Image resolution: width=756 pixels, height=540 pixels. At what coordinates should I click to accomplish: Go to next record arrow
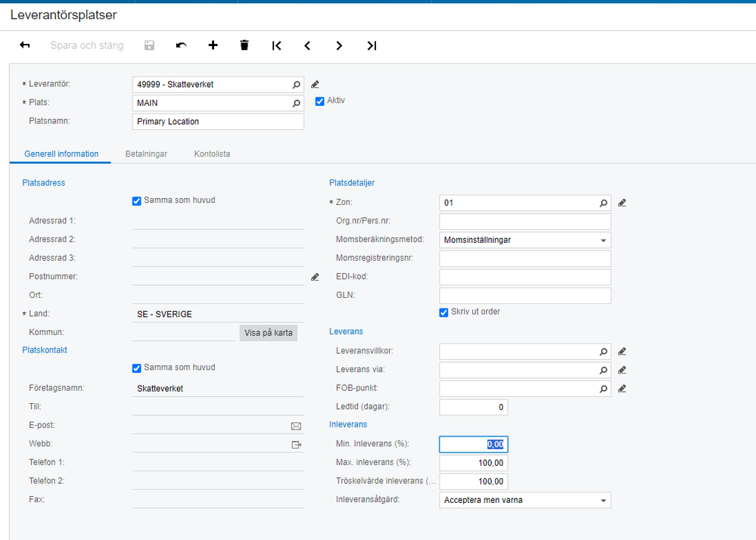340,46
